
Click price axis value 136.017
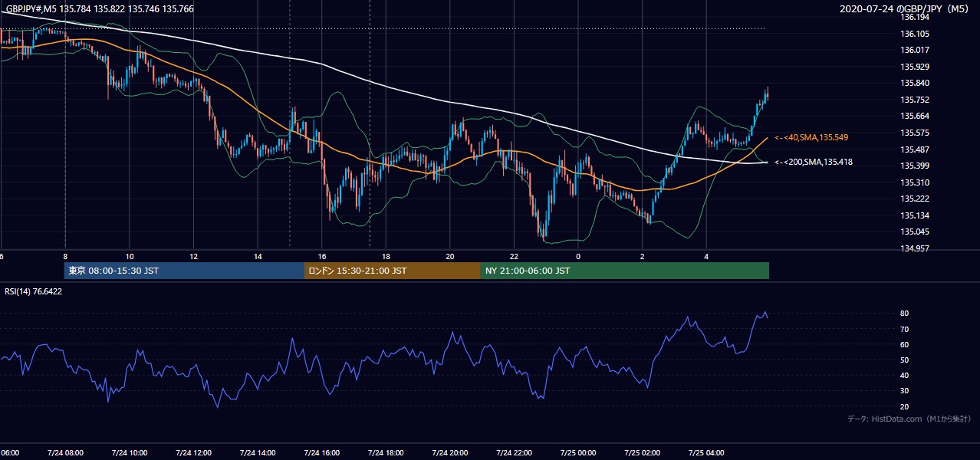[915, 50]
